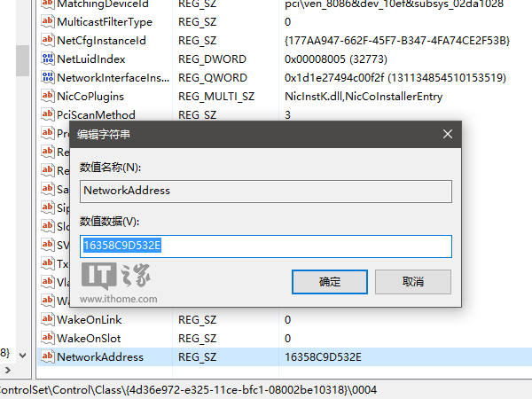Click the NetLuidIndex DWORD binary icon
The height and width of the screenshot is (399, 532).
(x=48, y=59)
